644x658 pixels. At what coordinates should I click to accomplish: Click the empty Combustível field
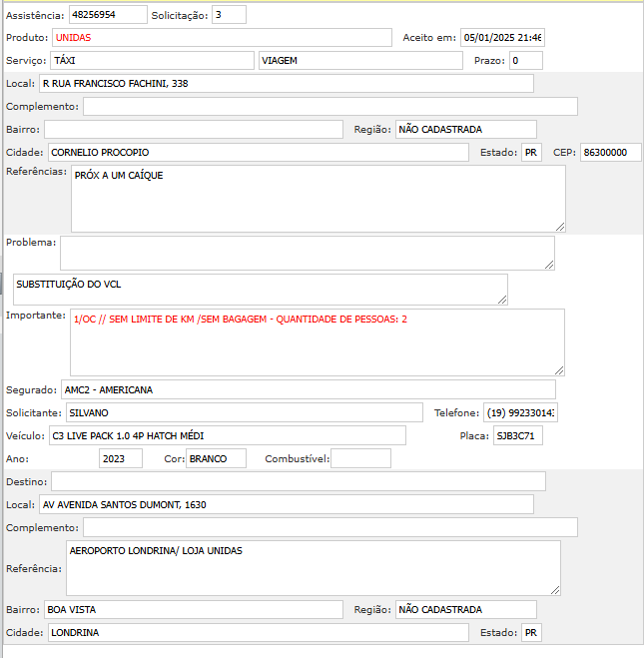coord(360,459)
